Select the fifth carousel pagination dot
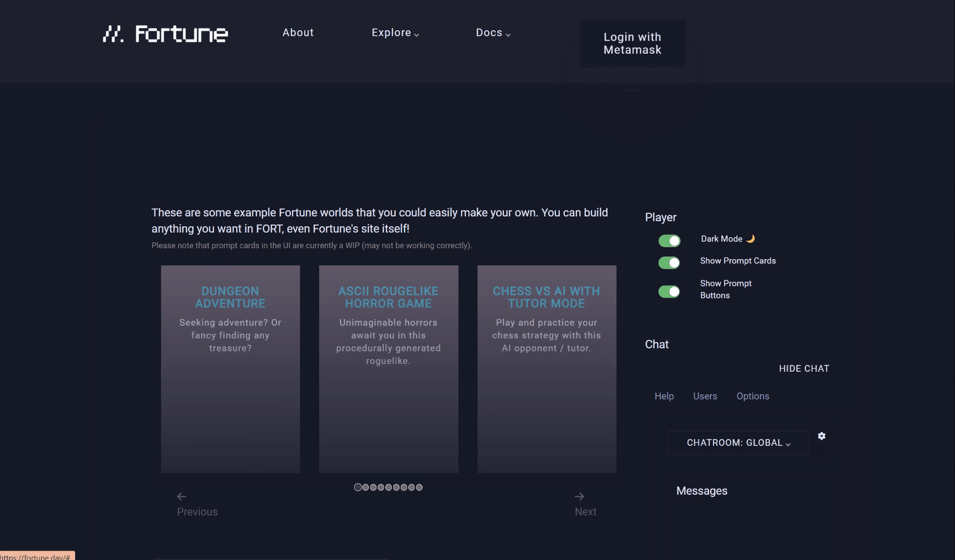Screen dimensions: 955x560 pyautogui.click(x=389, y=487)
